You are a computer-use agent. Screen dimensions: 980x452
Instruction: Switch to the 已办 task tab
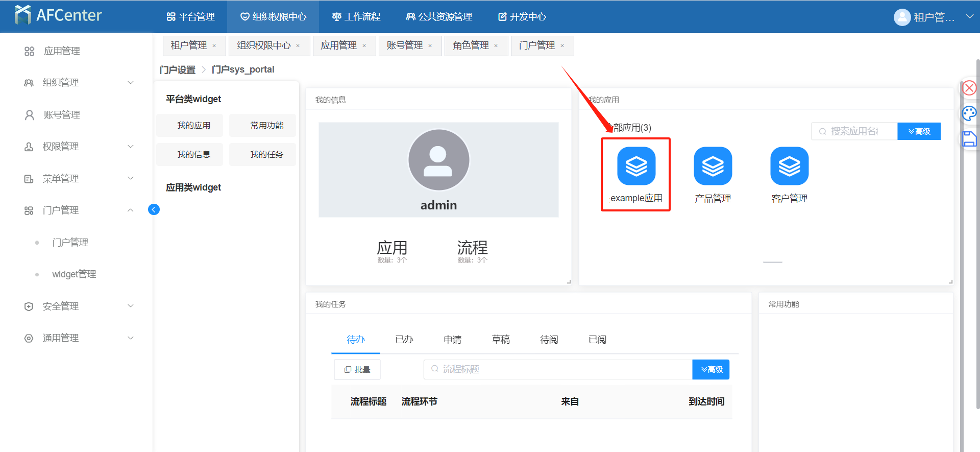pos(404,340)
